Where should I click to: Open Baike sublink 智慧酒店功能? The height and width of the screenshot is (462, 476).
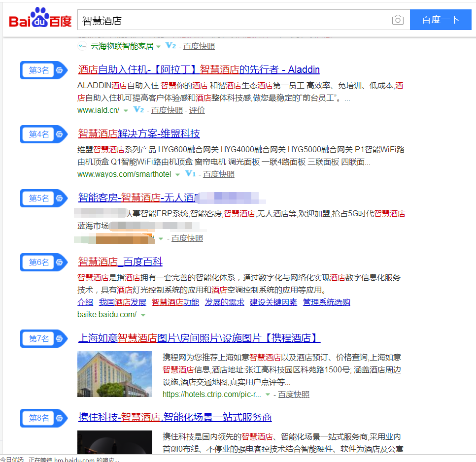tap(175, 302)
